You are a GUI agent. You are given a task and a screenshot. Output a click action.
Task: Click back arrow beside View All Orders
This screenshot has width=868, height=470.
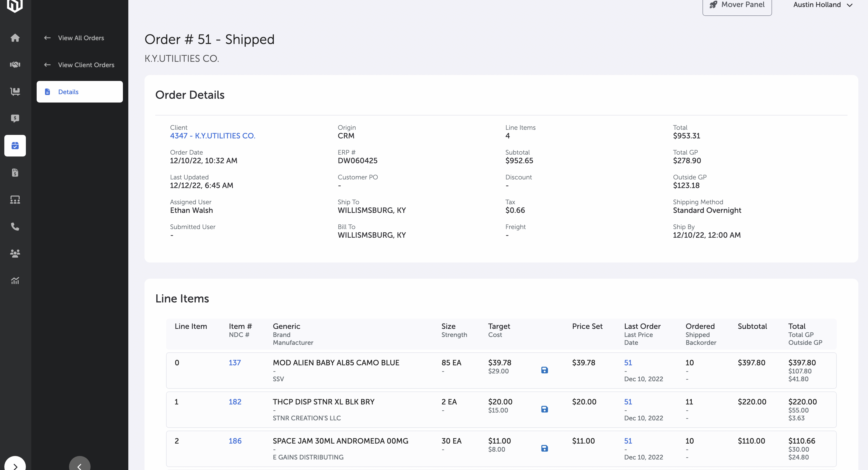click(47, 38)
